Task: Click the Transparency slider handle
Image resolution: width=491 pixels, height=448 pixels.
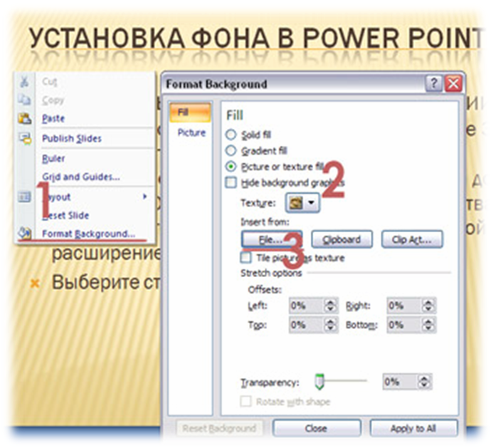Action: pyautogui.click(x=319, y=381)
